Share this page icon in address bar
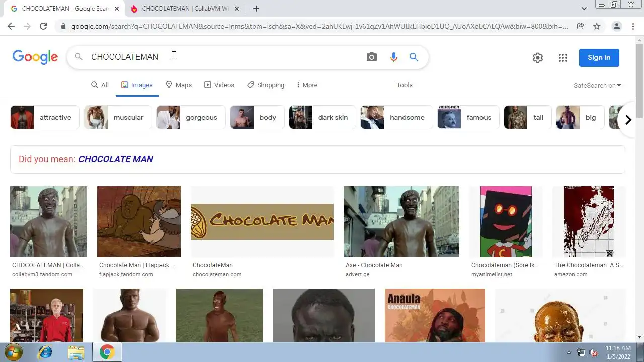 (581, 26)
